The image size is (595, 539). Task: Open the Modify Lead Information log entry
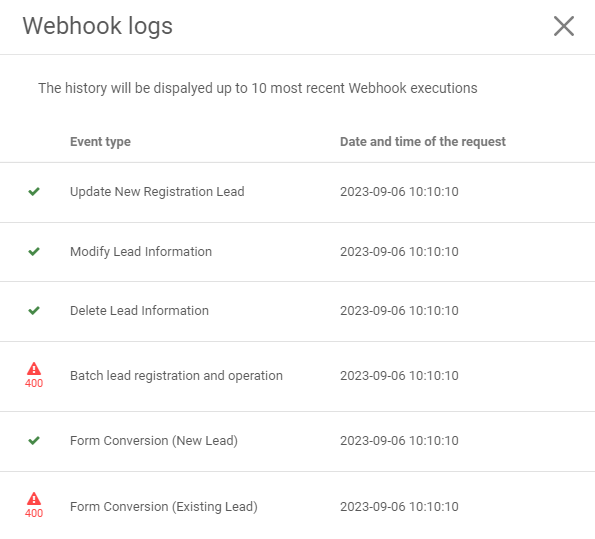pos(298,252)
